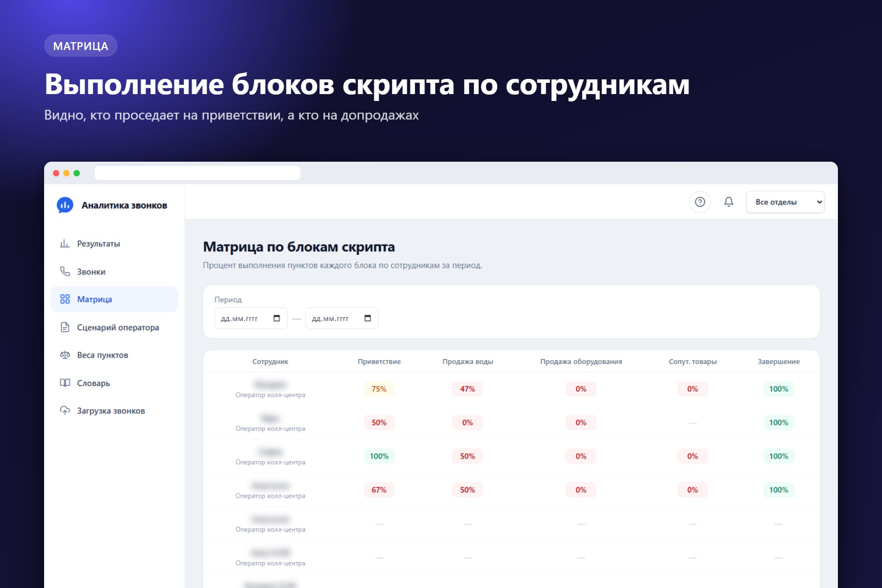Click the Словарь book icon
Screen dimensions: 882x588
pos(65,383)
